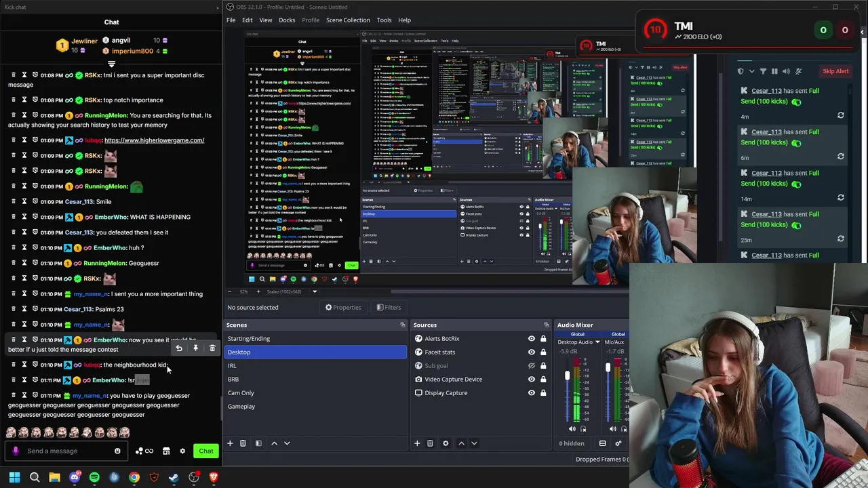Pause alerts in the BotRix alerts dock
868x488 pixels.
(x=774, y=71)
